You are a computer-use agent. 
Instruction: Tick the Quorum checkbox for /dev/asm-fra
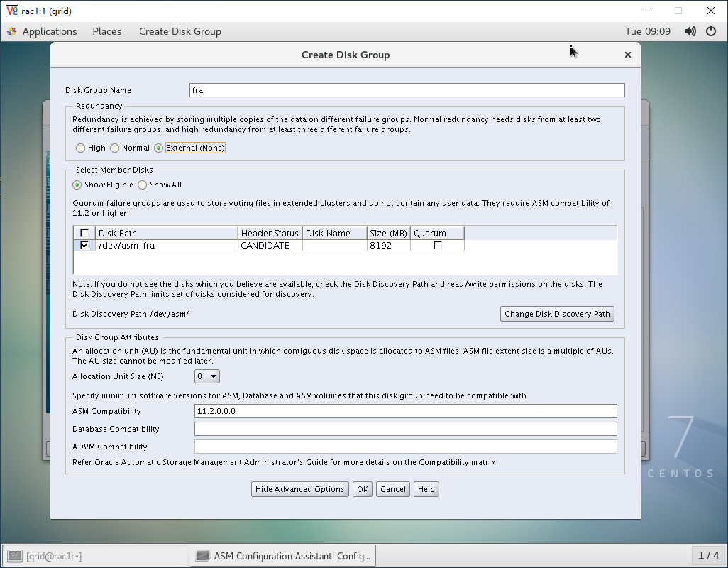point(437,245)
